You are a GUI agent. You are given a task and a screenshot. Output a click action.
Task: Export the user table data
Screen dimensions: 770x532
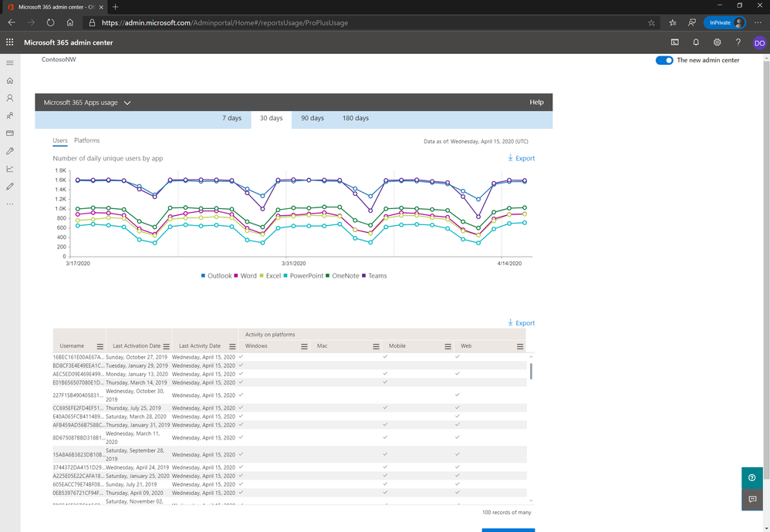[521, 323]
